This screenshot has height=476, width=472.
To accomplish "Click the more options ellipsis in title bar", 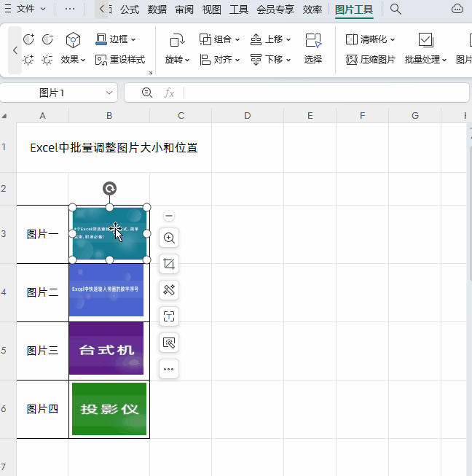I will [x=70, y=9].
